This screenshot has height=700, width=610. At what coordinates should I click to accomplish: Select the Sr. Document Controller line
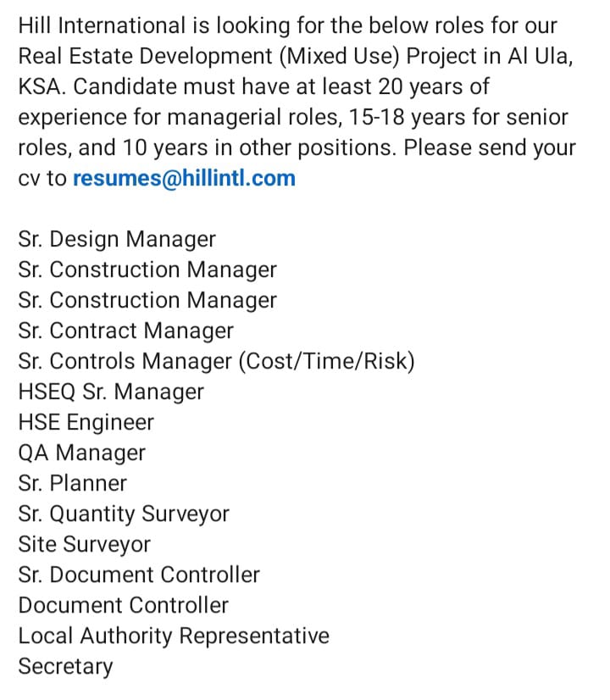click(139, 575)
